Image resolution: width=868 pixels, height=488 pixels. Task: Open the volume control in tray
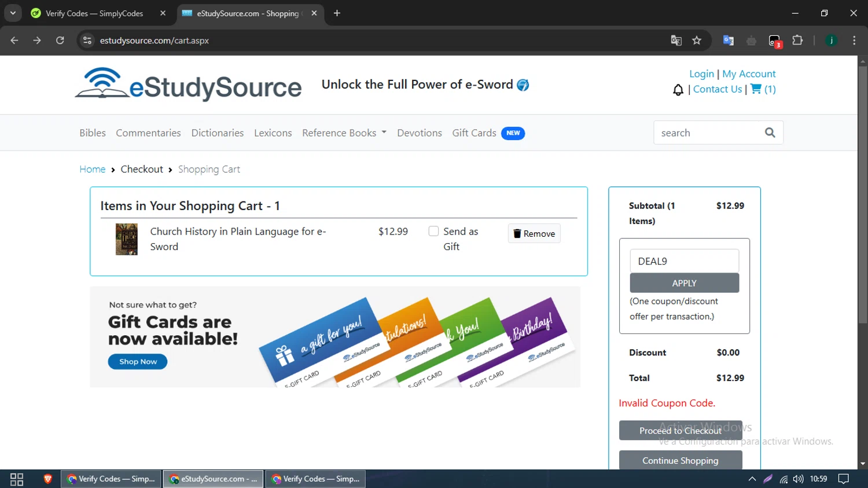[799, 479]
